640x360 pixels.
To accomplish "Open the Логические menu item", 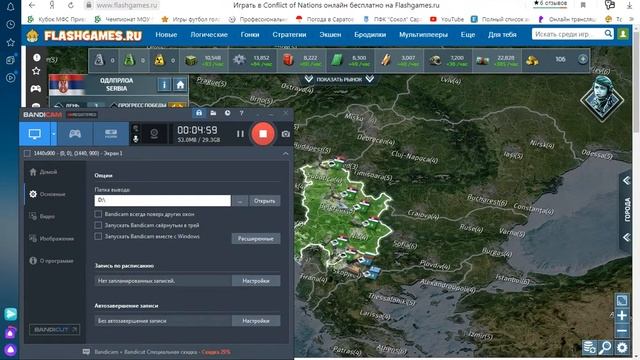I will (209, 35).
